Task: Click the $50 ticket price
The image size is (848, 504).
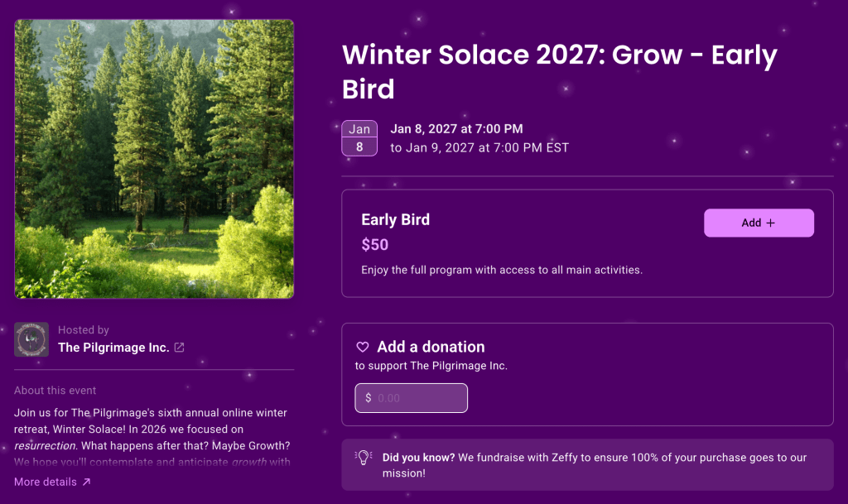Action: point(375,245)
